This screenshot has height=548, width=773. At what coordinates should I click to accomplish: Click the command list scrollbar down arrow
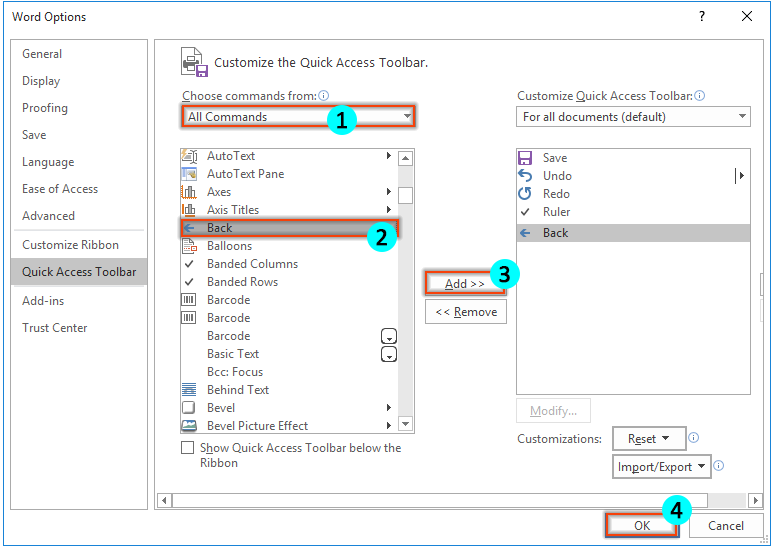click(x=405, y=424)
